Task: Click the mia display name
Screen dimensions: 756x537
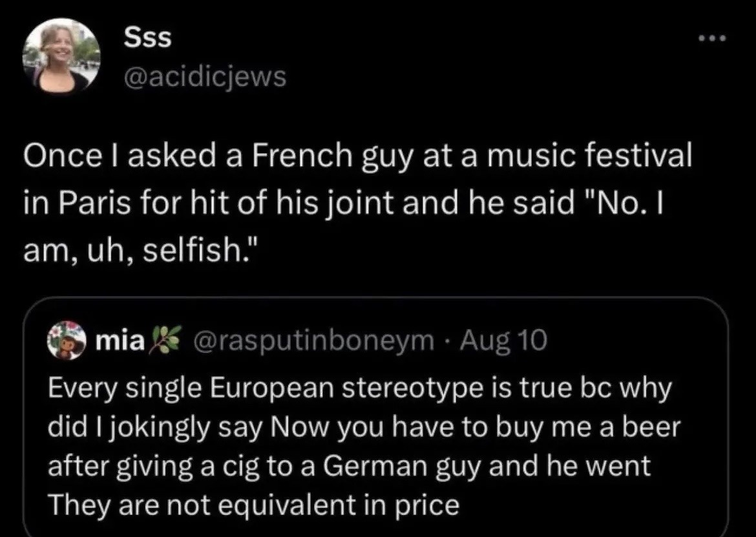Action: click(120, 340)
